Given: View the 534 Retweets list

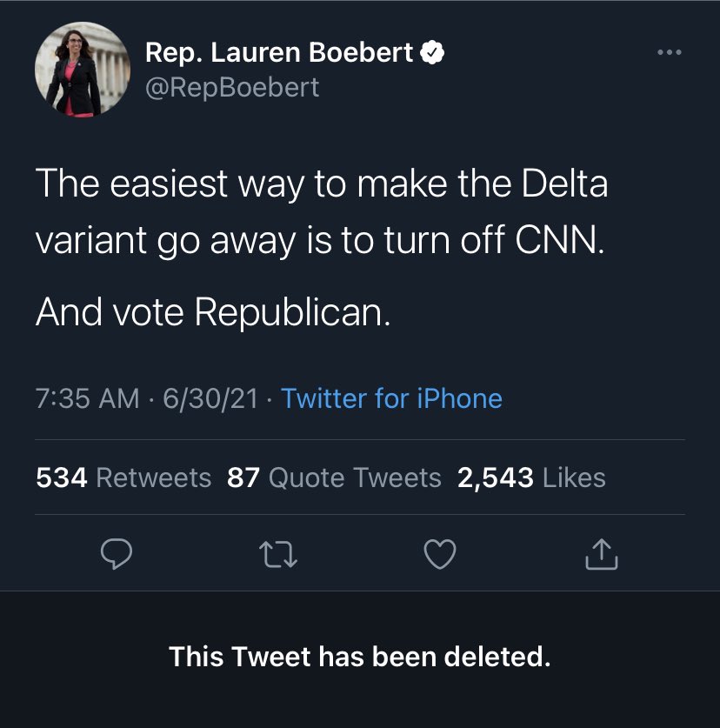Looking at the screenshot, I should (x=123, y=478).
